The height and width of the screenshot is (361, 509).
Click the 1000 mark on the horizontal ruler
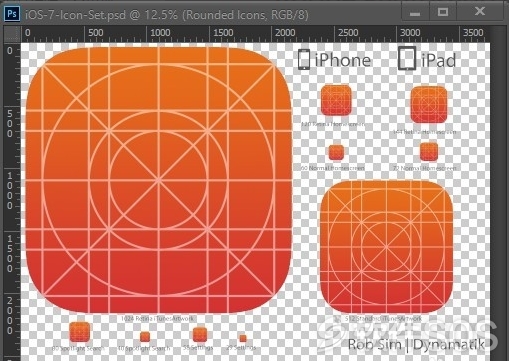160,33
